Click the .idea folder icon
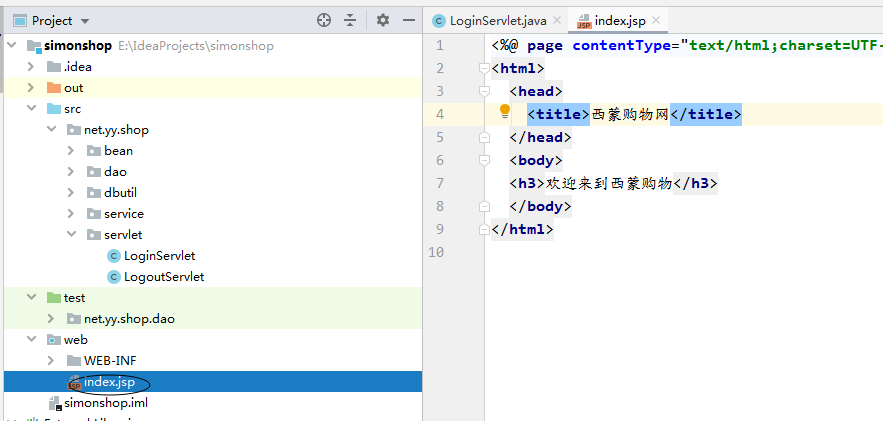Image resolution: width=883 pixels, height=421 pixels. pyautogui.click(x=54, y=67)
